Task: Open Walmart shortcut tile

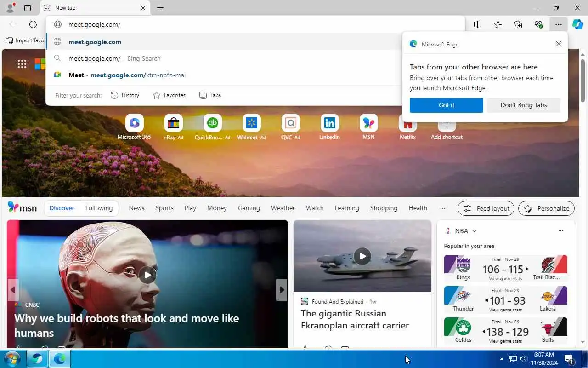Action: click(251, 127)
